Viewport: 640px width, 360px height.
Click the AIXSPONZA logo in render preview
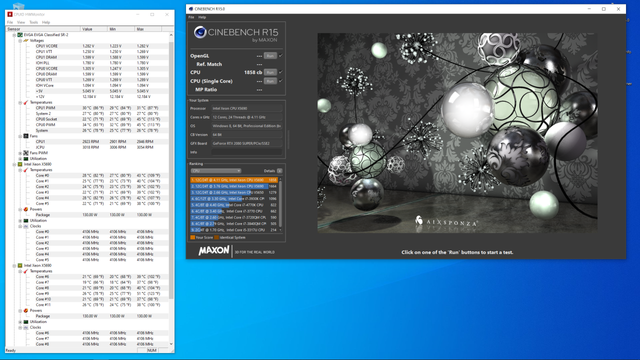tap(446, 222)
